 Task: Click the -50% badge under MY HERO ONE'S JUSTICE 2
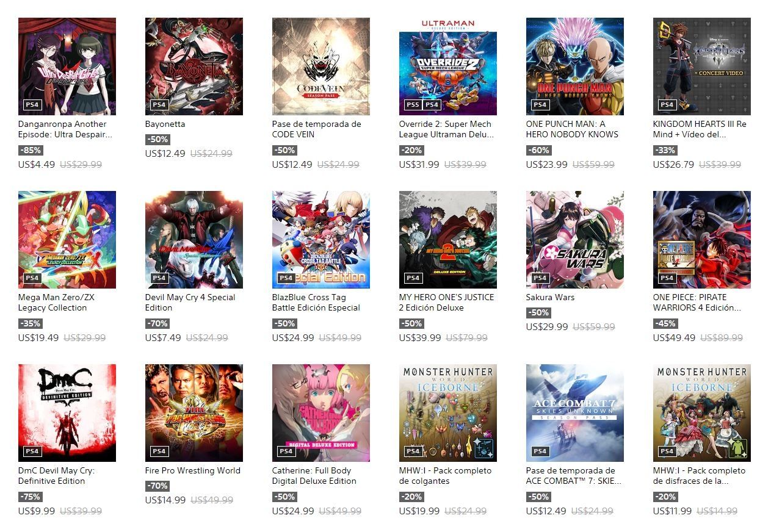pyautogui.click(x=411, y=323)
